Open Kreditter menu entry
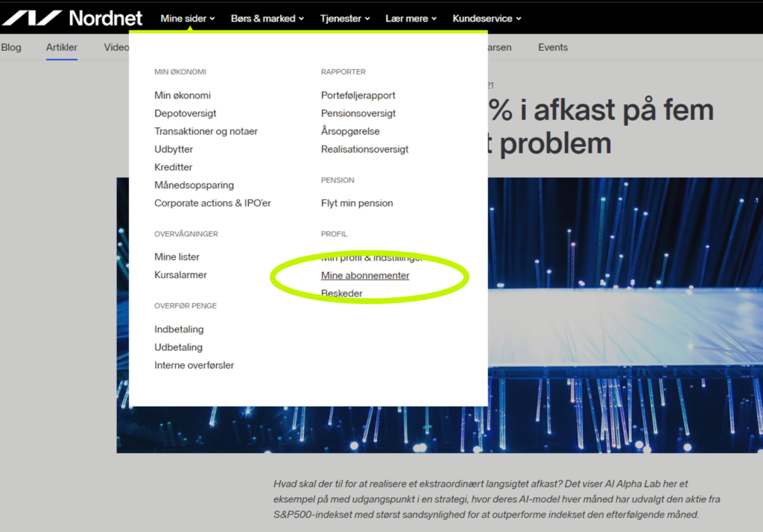The width and height of the screenshot is (763, 532). tap(173, 168)
